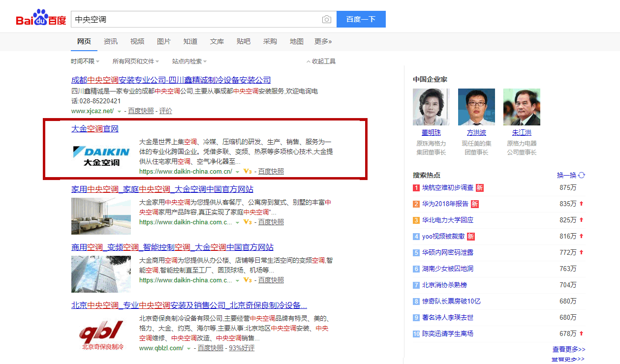
Task: Open the office building result thumbnail
Action: pos(101,274)
